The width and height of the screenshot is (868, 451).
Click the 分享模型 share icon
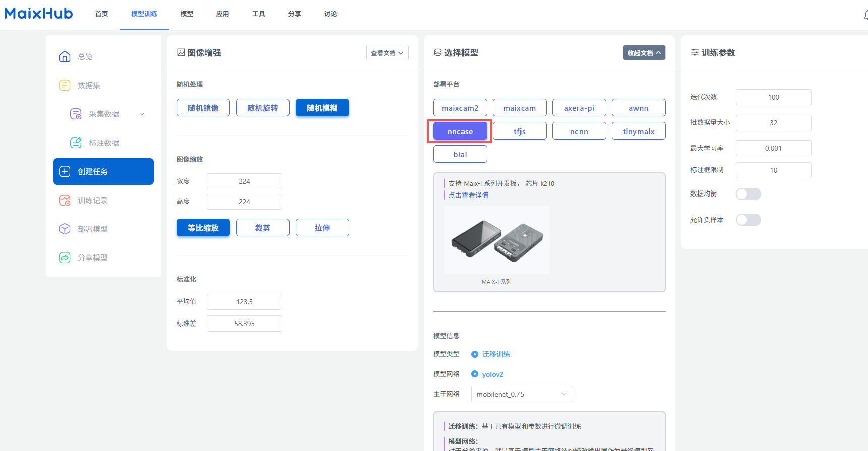click(65, 257)
